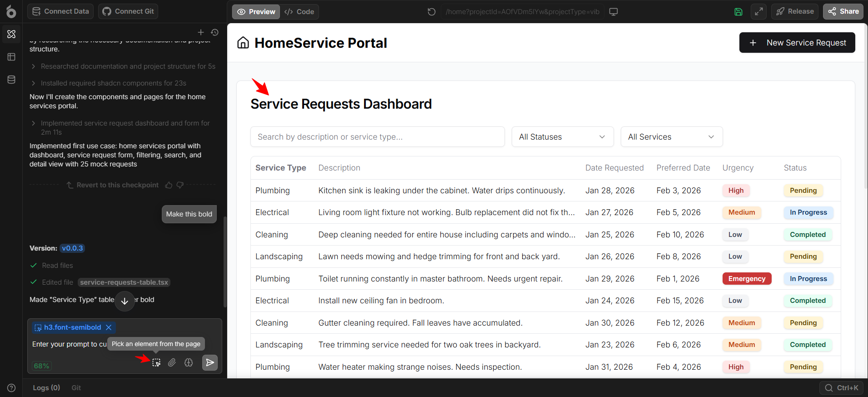Click the Make this bold chat message

pos(189,214)
